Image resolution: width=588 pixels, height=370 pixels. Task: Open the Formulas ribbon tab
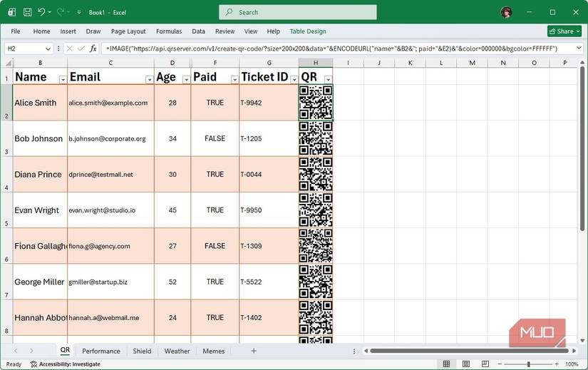point(168,31)
